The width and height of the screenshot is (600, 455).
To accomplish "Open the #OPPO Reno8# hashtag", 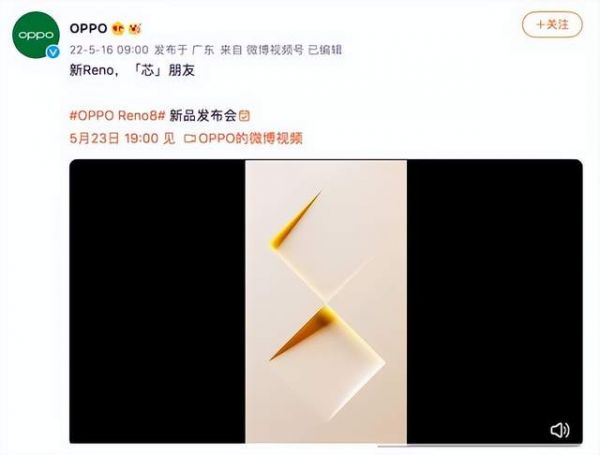I will click(x=117, y=116).
